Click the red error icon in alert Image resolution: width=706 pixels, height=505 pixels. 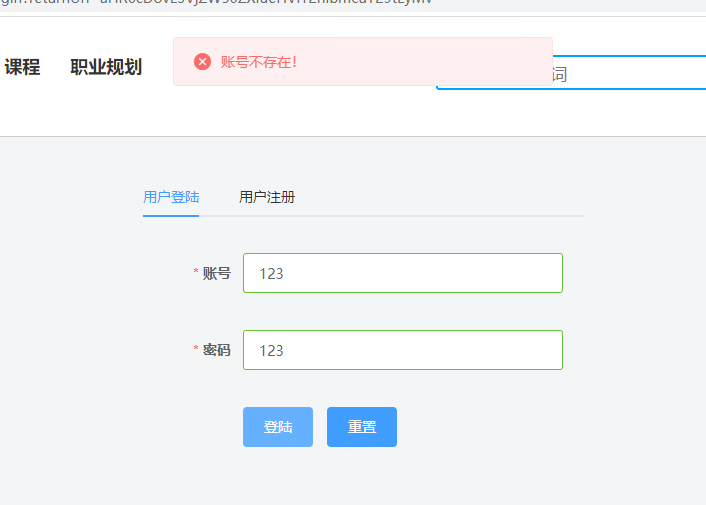point(202,62)
